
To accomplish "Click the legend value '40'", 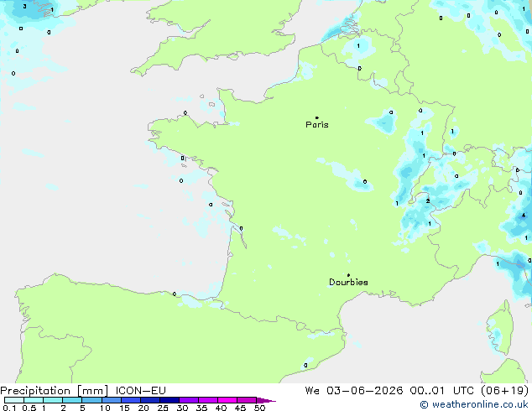I will (x=221, y=408).
